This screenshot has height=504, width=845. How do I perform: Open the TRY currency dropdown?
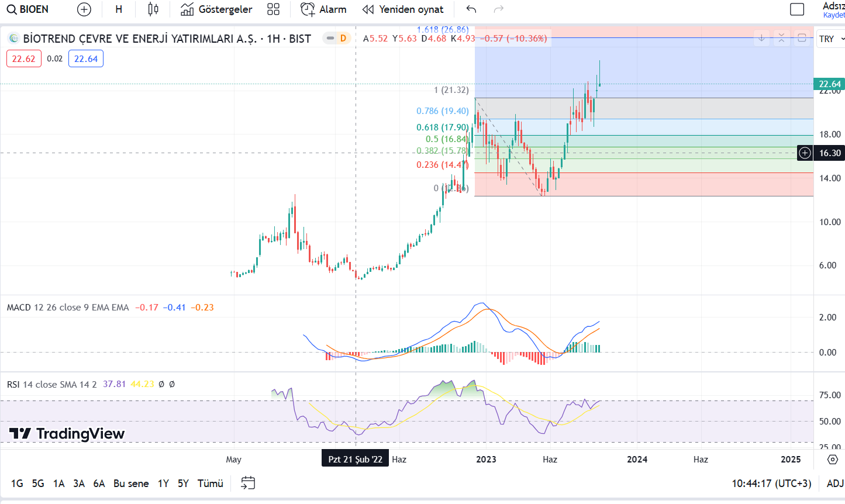831,39
